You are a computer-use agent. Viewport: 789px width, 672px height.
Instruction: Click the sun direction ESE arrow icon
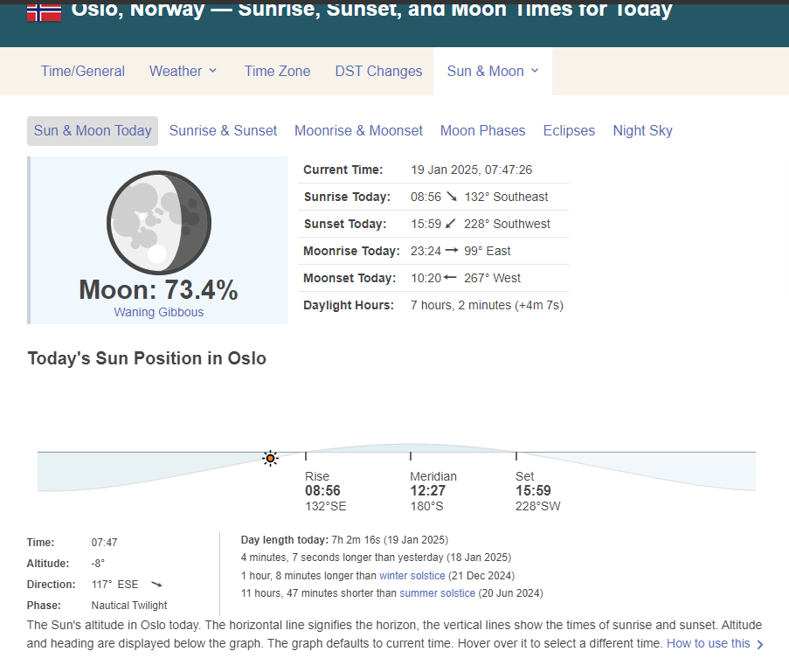pos(156,585)
